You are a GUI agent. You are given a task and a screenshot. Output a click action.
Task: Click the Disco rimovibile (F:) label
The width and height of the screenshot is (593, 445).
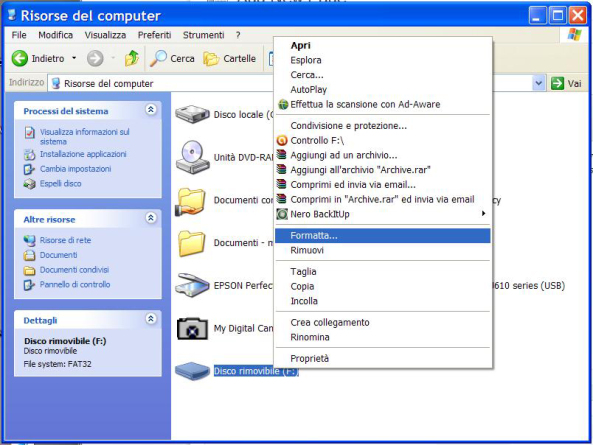256,371
